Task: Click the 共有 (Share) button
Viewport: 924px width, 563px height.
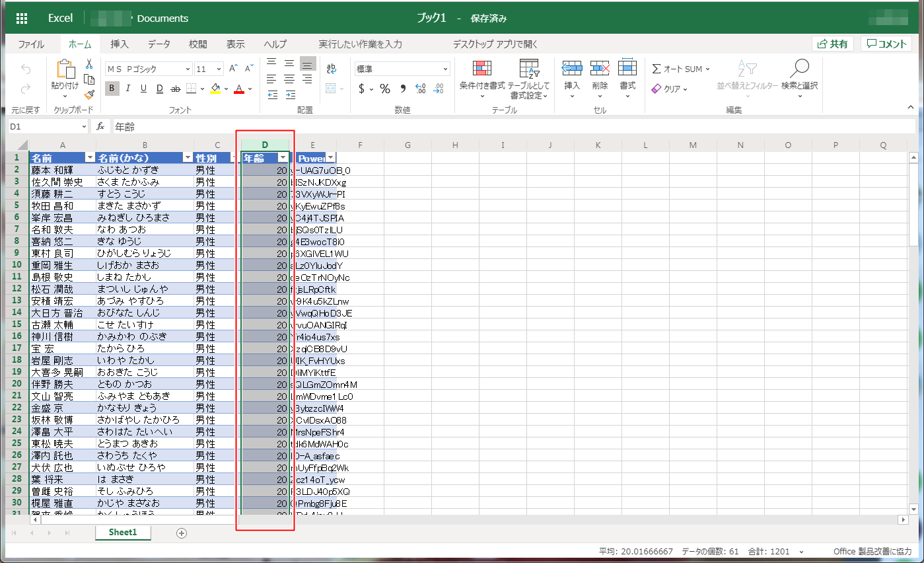Action: (x=833, y=44)
